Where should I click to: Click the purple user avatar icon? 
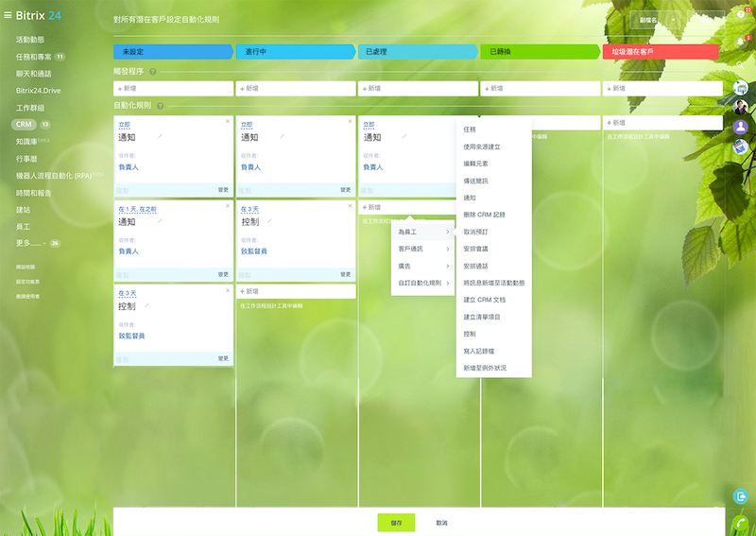pyautogui.click(x=741, y=126)
